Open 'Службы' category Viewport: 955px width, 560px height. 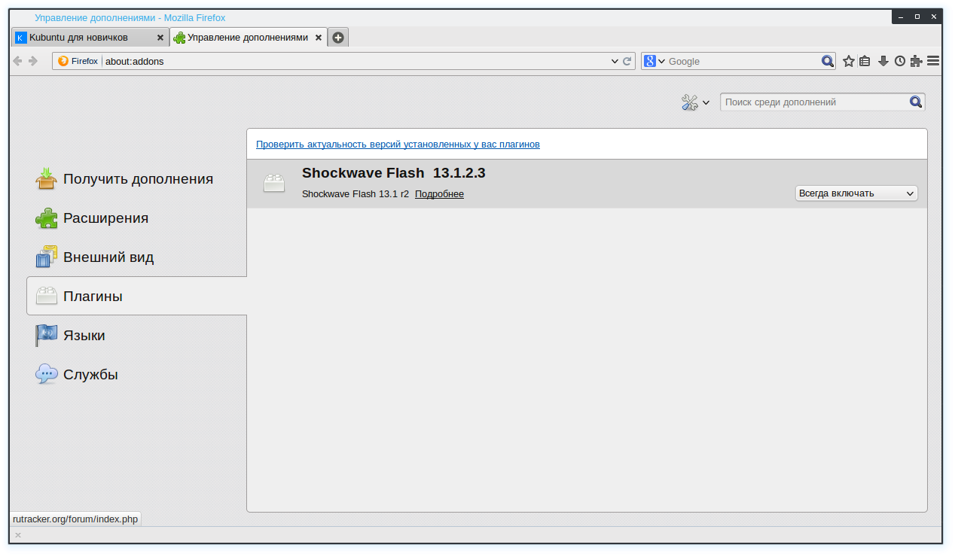coord(136,375)
